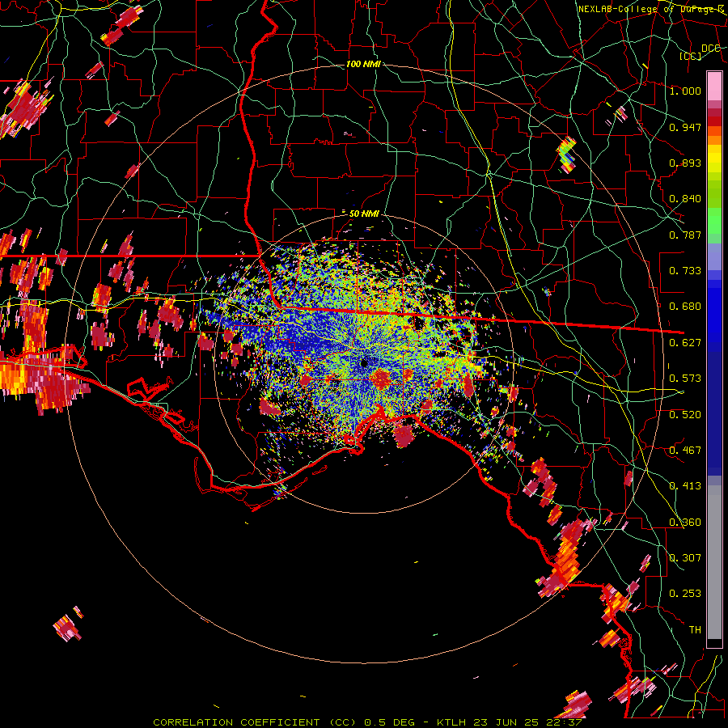
Task: Click the 0.627 value on color scale
Action: (x=685, y=343)
